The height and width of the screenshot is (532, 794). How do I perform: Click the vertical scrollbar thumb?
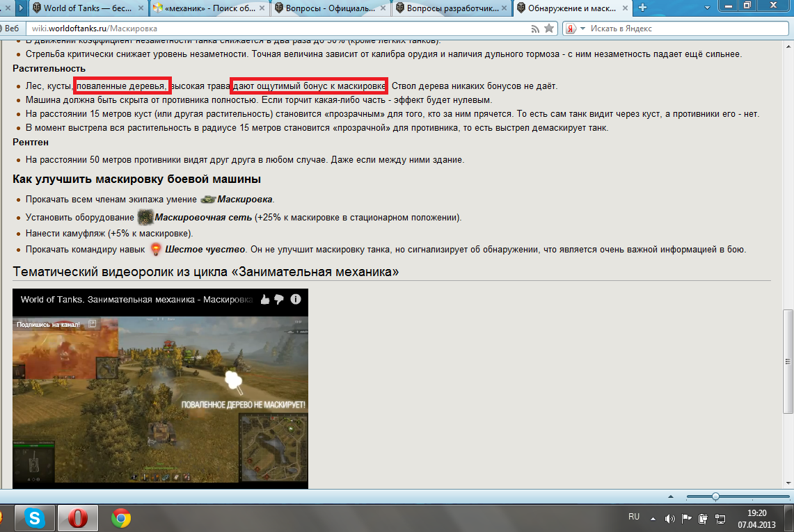pos(788,362)
